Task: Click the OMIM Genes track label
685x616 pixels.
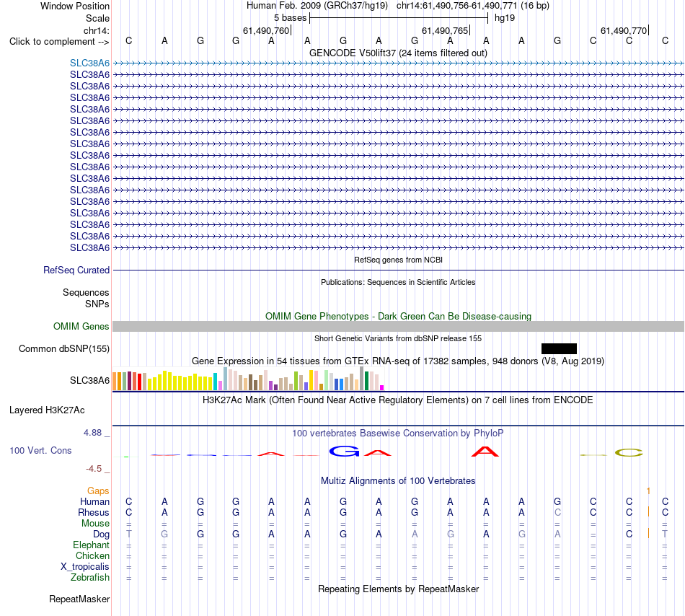Action: [81, 326]
